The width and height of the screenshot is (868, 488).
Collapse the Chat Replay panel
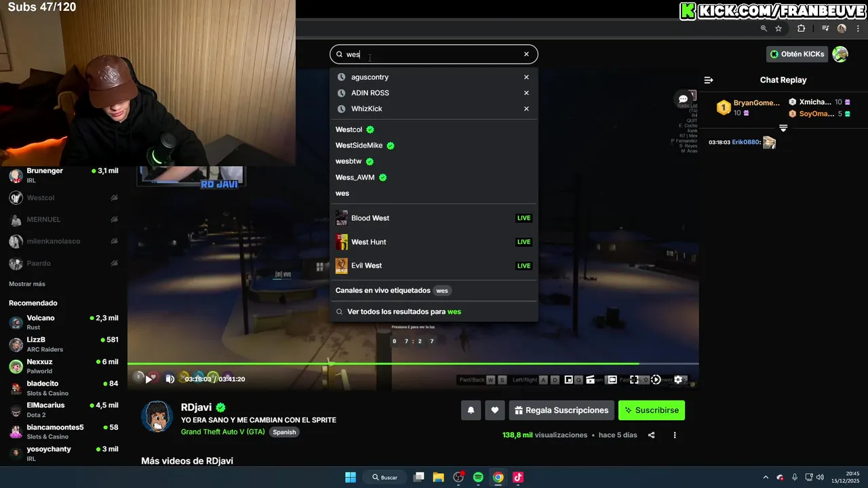[x=709, y=80]
